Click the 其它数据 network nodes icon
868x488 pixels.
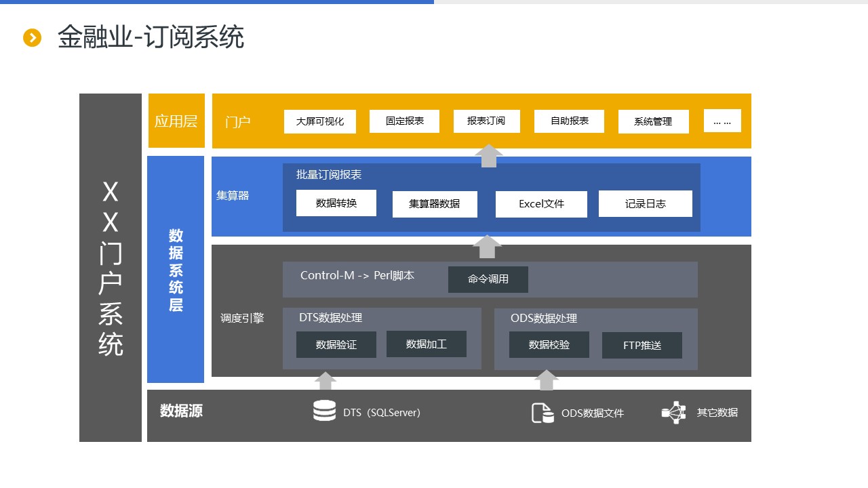point(673,412)
